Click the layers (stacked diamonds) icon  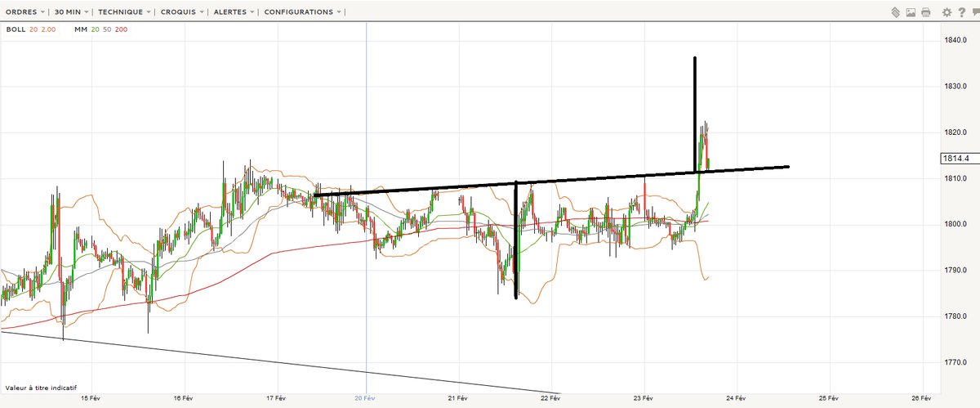click(896, 12)
